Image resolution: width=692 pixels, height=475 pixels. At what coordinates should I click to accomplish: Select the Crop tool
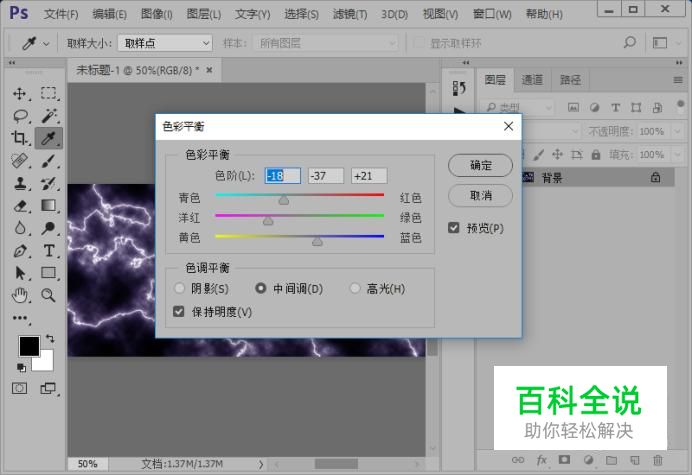[x=19, y=138]
